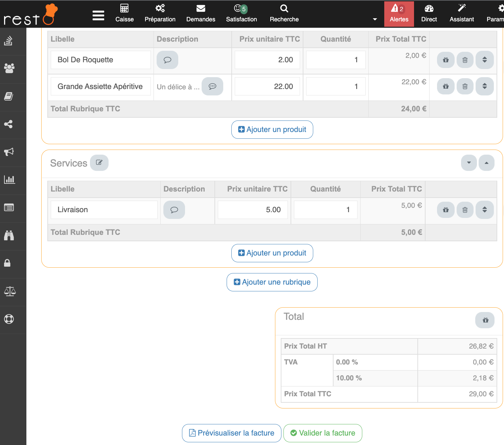
Task: Move the Services section down
Action: (x=468, y=163)
